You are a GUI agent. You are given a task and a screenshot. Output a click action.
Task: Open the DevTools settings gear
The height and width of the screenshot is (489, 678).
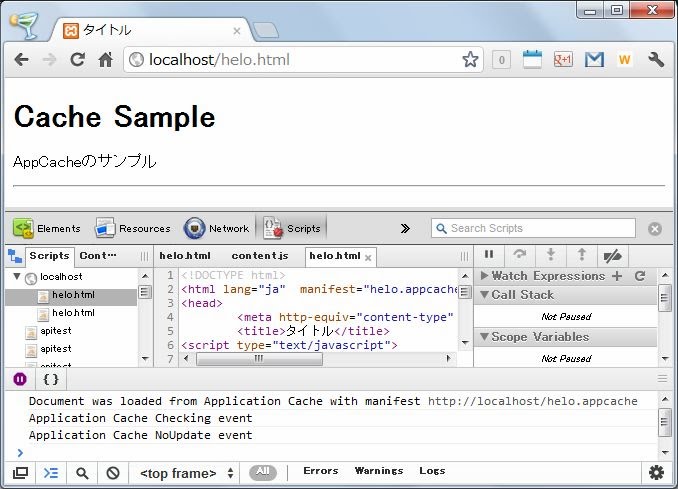coord(656,473)
